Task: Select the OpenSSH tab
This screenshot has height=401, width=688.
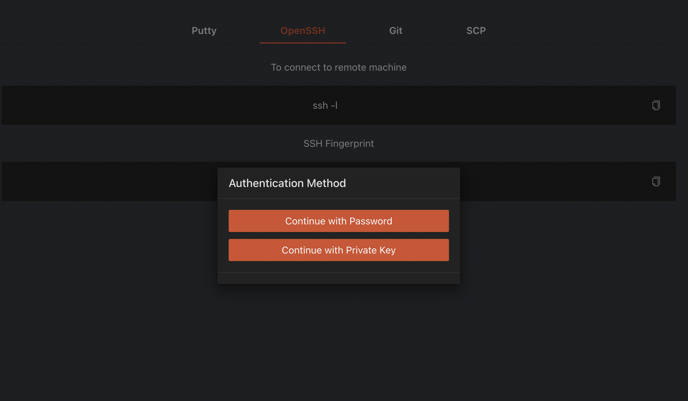Action: [x=302, y=31]
